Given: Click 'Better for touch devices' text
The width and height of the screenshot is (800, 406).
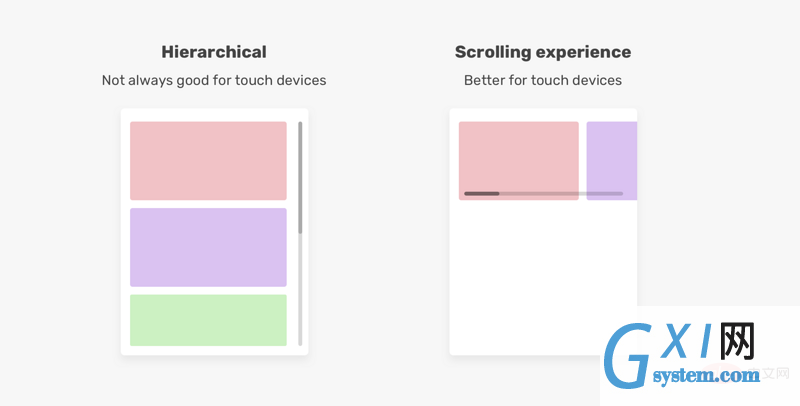Looking at the screenshot, I should click(x=543, y=81).
